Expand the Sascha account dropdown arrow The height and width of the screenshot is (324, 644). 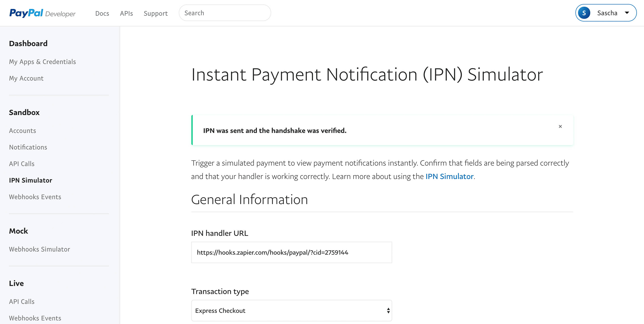[x=627, y=13]
